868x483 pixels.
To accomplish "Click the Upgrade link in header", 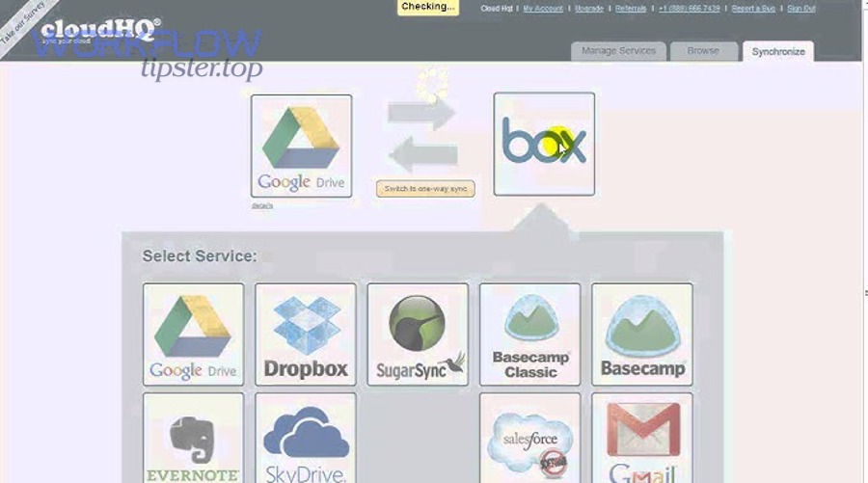I will (589, 9).
